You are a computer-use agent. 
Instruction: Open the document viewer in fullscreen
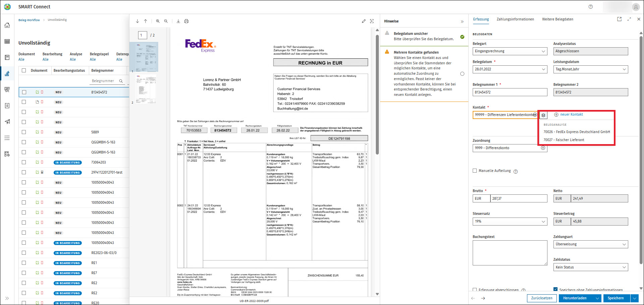click(372, 21)
